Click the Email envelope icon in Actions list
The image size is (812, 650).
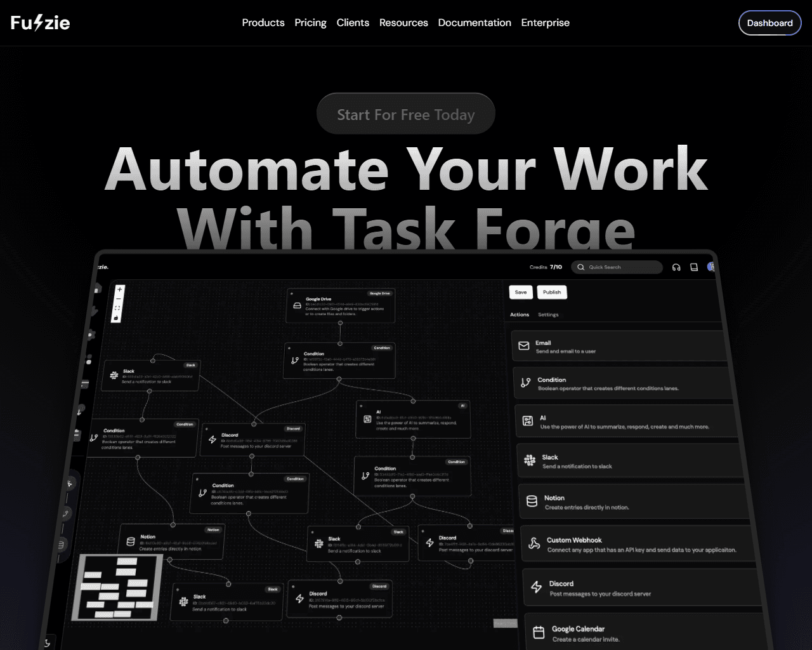[x=523, y=346]
